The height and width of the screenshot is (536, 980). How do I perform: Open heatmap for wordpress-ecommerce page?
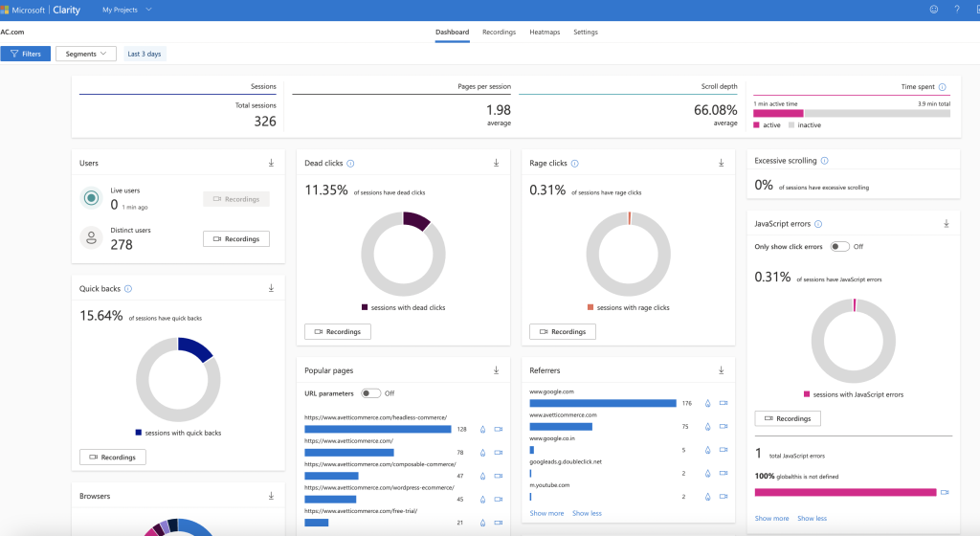(482, 499)
